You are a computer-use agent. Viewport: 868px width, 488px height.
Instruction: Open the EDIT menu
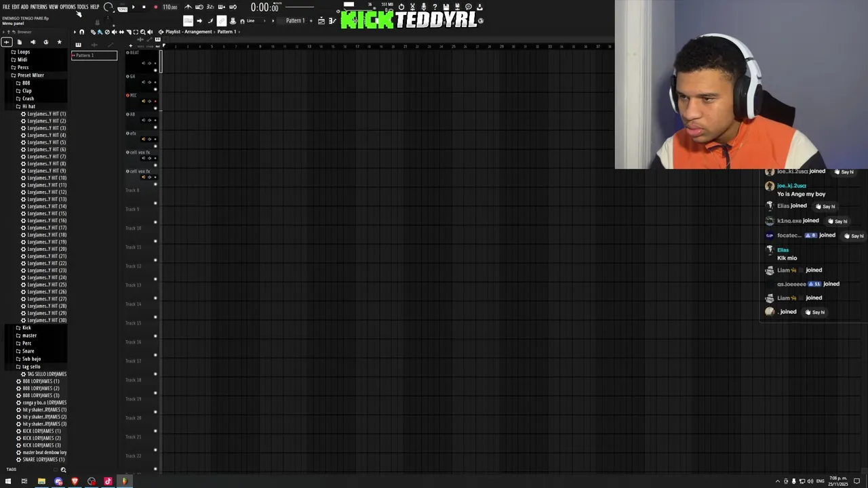tap(16, 7)
